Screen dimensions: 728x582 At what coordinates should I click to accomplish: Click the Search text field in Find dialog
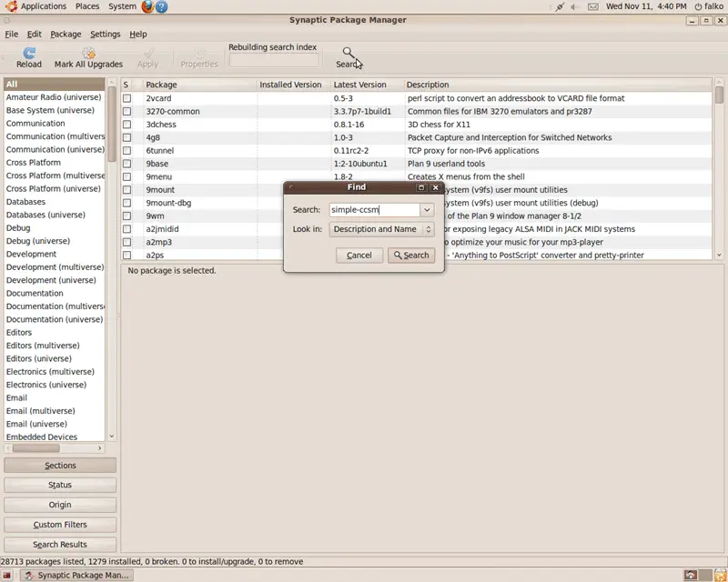tap(375, 210)
